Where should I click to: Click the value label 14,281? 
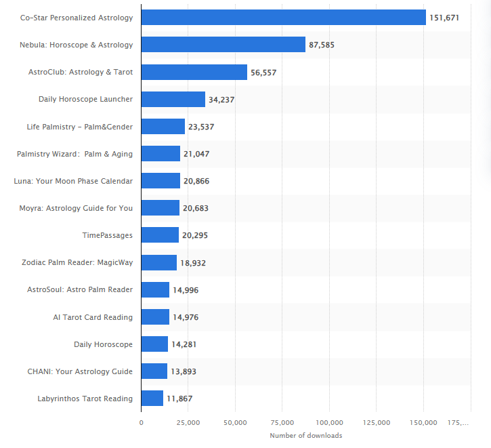point(184,344)
